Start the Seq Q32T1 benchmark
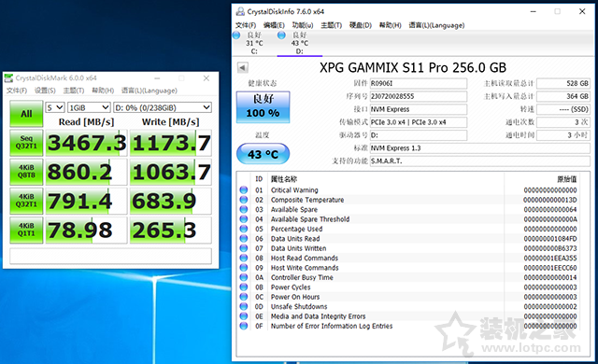Viewport: 598px width, 364px height. (x=26, y=143)
